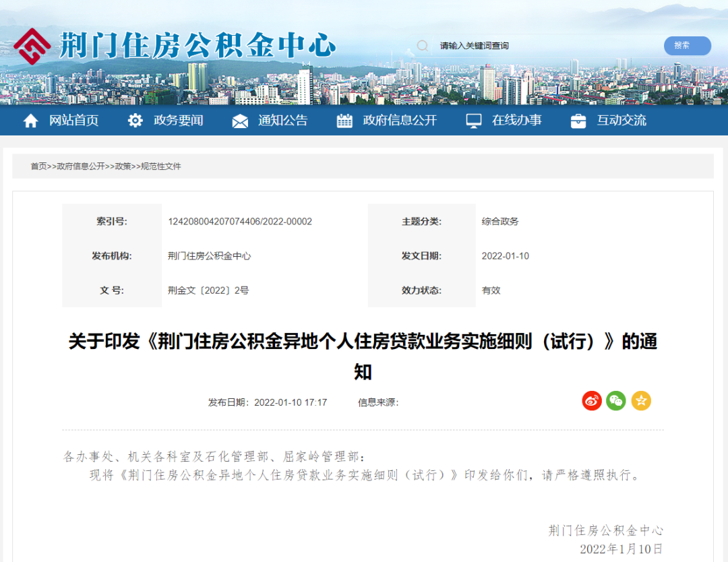Click the salutation line 各办事处、机关各科室…
The image size is (728, 562).
click(x=214, y=457)
